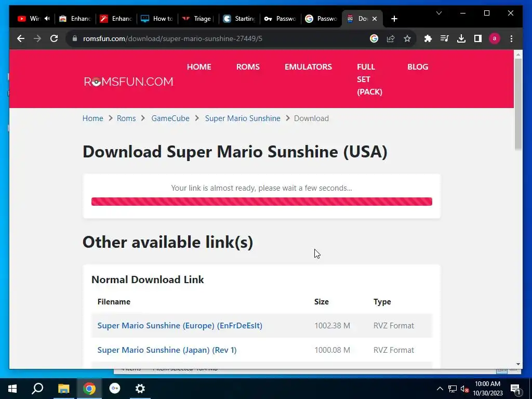Open volume muted tray icon

point(465,389)
